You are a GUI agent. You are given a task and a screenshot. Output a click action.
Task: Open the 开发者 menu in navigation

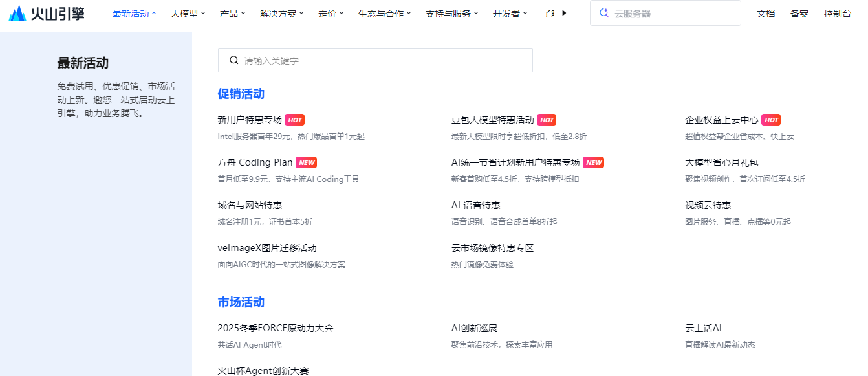510,14
